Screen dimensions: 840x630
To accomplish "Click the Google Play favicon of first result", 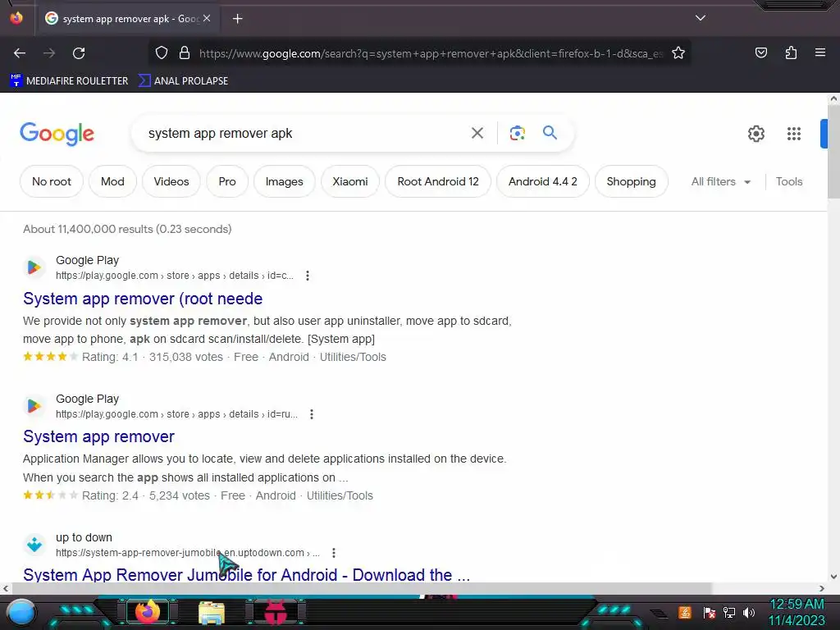I will 34,267.
